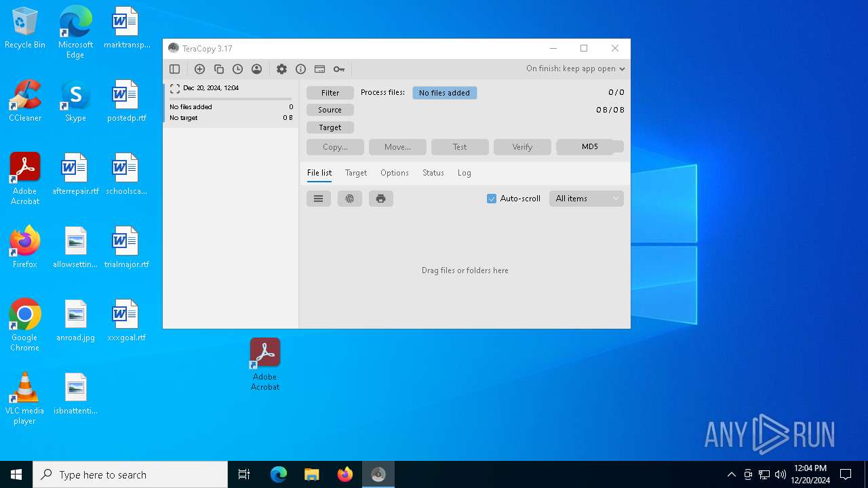Toggle the Auto-scroll checkbox

[492, 199]
